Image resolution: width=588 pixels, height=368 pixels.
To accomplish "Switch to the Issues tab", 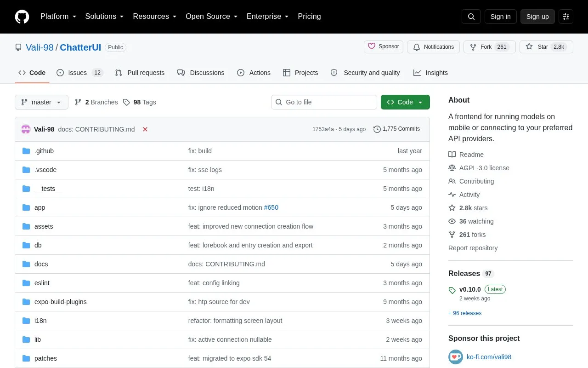I will 80,73.
